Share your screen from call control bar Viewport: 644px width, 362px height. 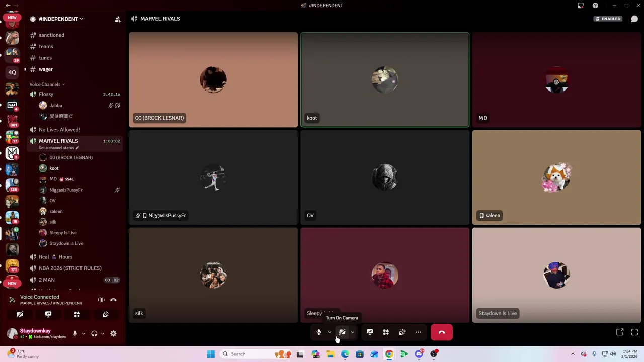[x=370, y=332]
